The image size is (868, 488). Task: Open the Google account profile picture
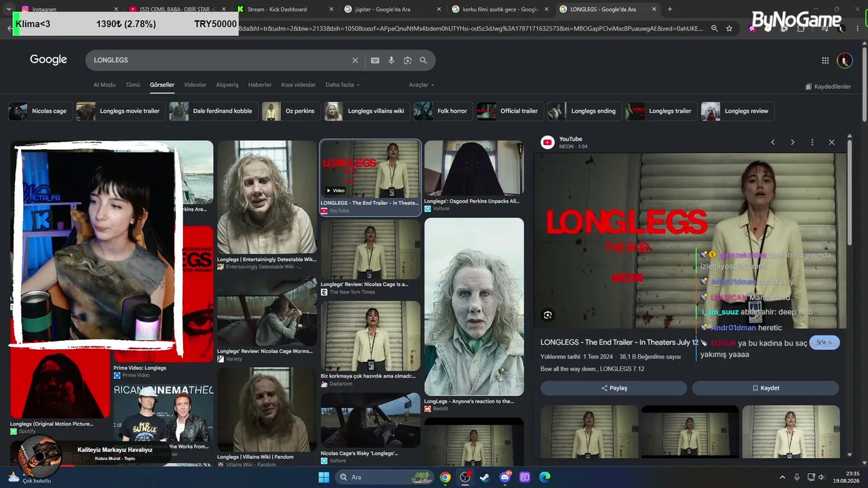[x=844, y=60]
